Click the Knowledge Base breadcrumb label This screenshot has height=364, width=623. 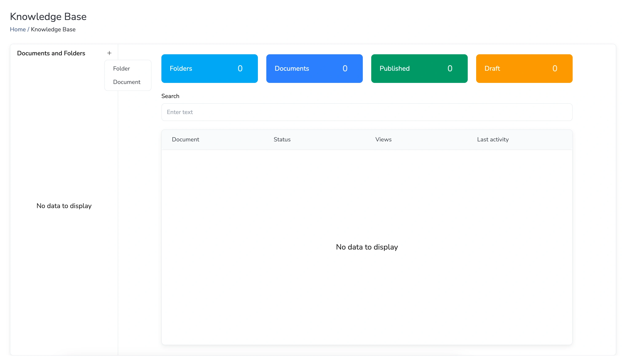[x=53, y=29]
